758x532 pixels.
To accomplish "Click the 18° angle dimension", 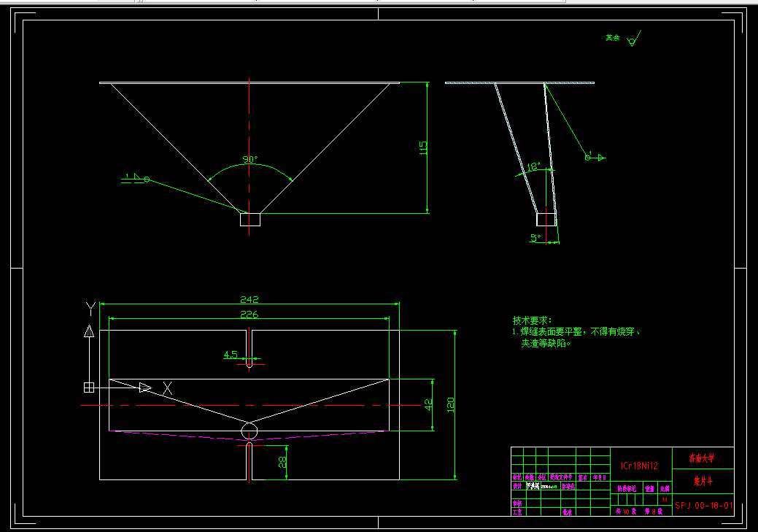I will pyautogui.click(x=533, y=166).
